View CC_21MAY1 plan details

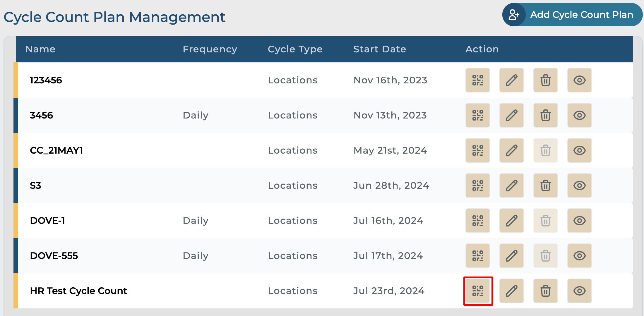tap(579, 150)
